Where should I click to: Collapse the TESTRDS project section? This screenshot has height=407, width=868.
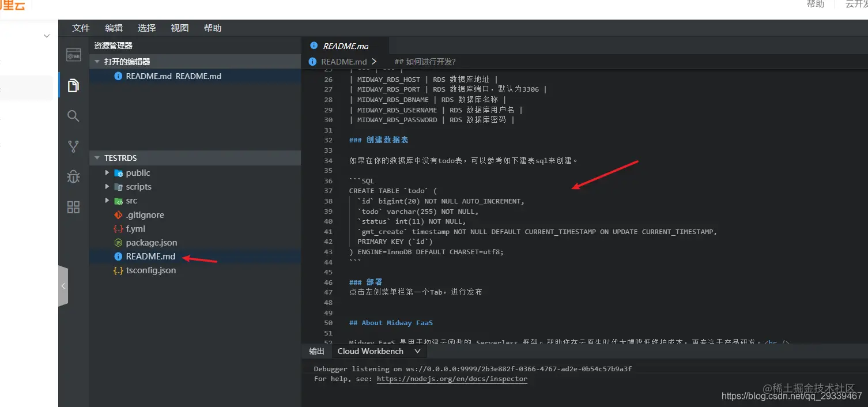(97, 158)
